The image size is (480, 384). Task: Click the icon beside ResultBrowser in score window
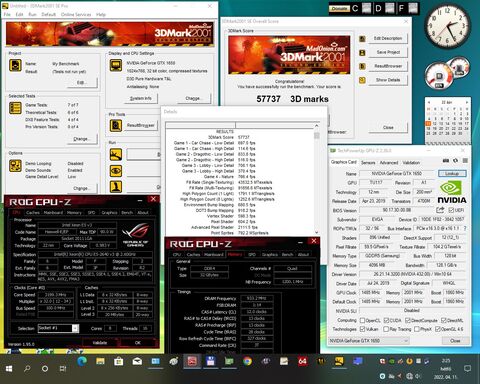click(x=362, y=66)
